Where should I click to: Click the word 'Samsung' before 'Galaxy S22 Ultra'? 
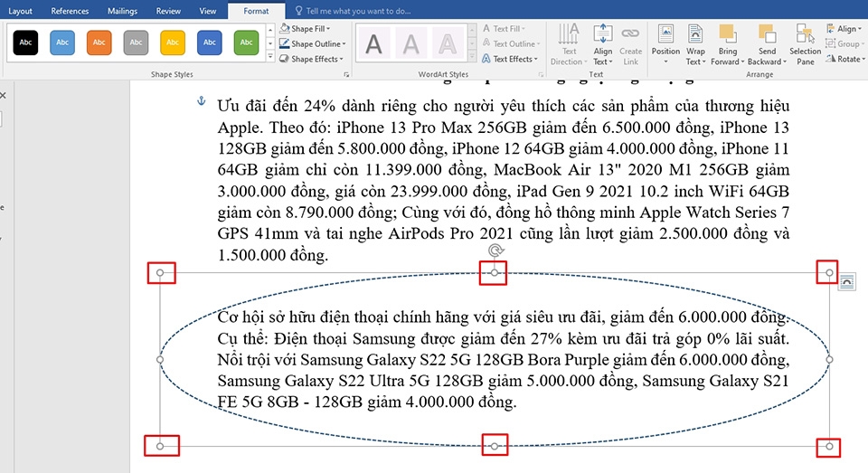(249, 381)
